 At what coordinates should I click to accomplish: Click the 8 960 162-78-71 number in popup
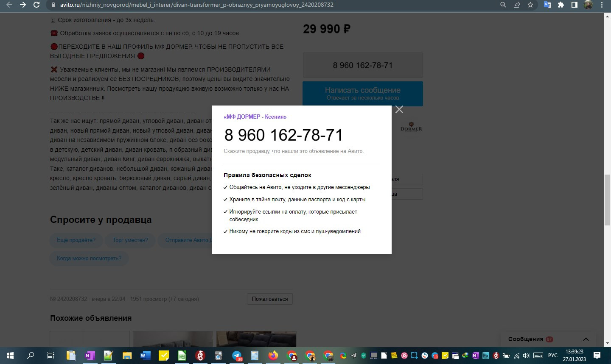click(x=283, y=135)
